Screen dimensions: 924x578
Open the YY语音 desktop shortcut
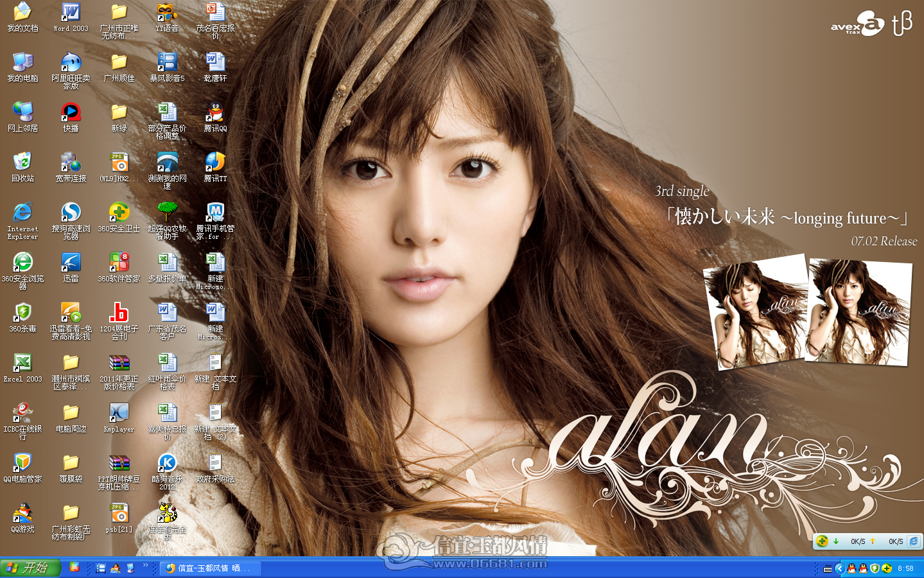(167, 18)
